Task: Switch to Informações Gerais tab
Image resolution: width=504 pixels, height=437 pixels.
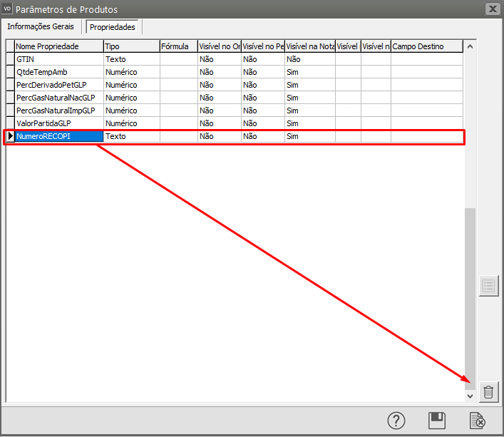Action: coord(41,26)
